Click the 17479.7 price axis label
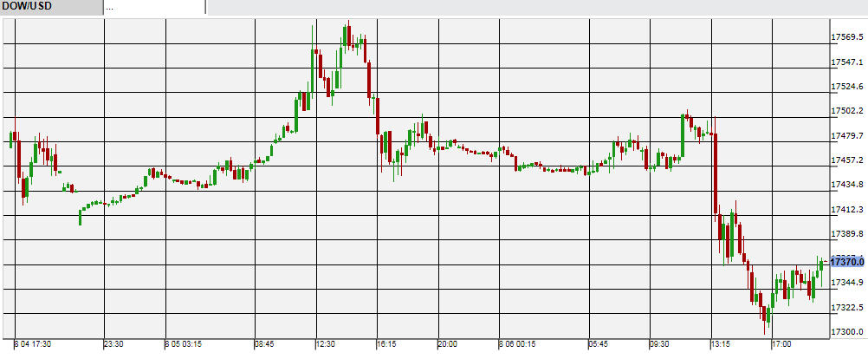 (847, 136)
